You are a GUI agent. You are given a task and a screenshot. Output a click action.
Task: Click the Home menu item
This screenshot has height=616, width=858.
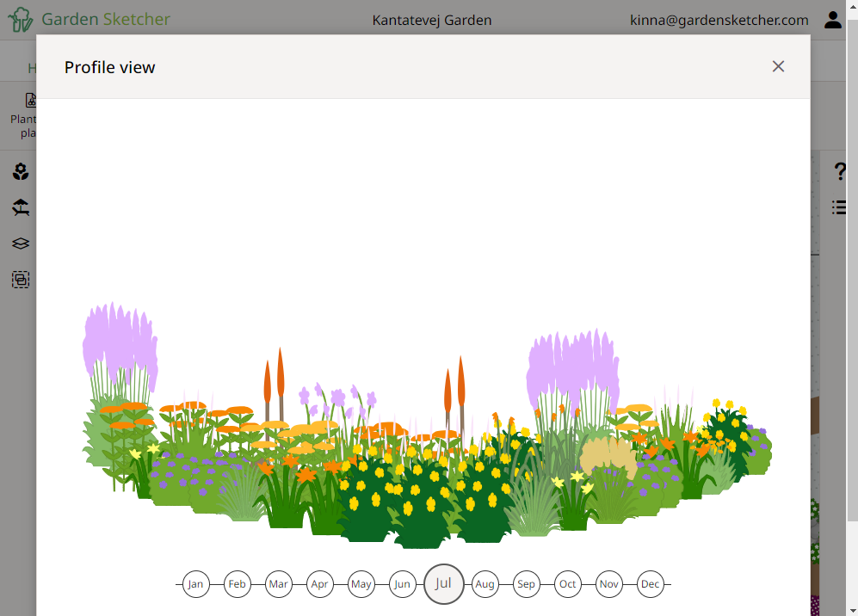pos(33,68)
